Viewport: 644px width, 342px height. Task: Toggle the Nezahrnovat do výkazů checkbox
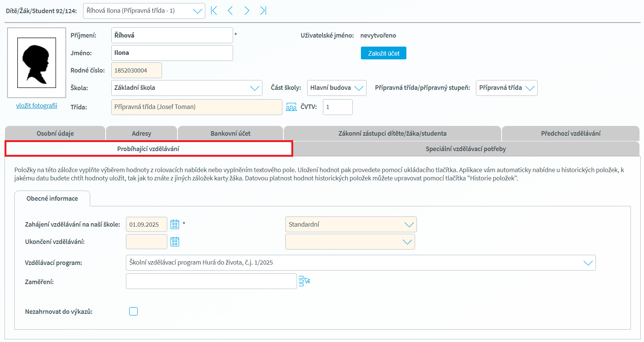(x=133, y=311)
